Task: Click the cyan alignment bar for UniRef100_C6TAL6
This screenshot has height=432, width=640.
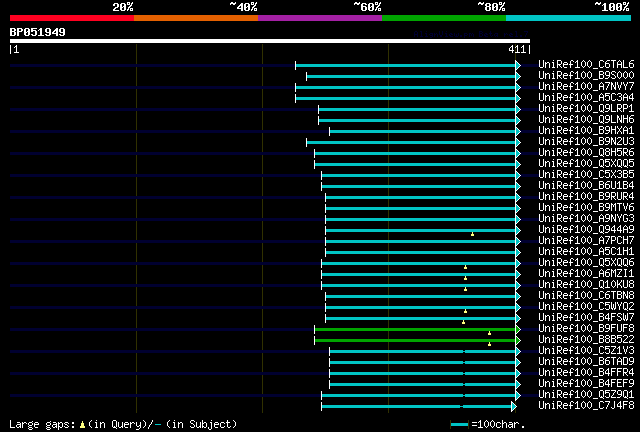Action: coord(406,65)
